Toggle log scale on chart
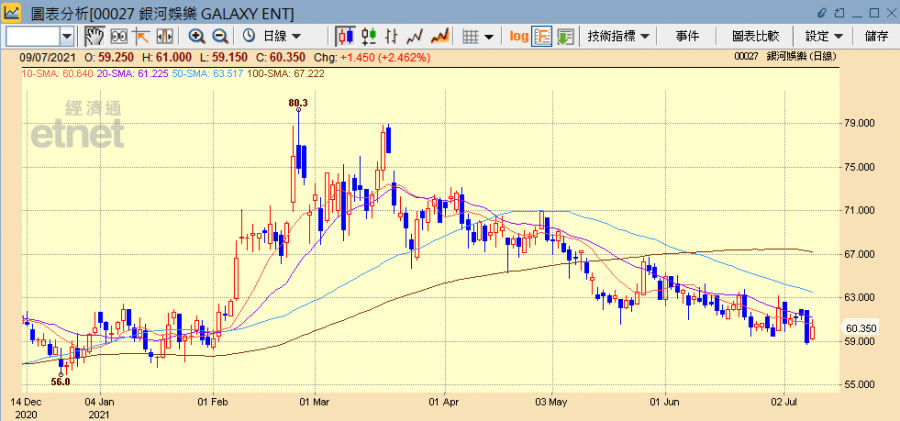Viewport: 900px width, 421px height. [x=518, y=36]
